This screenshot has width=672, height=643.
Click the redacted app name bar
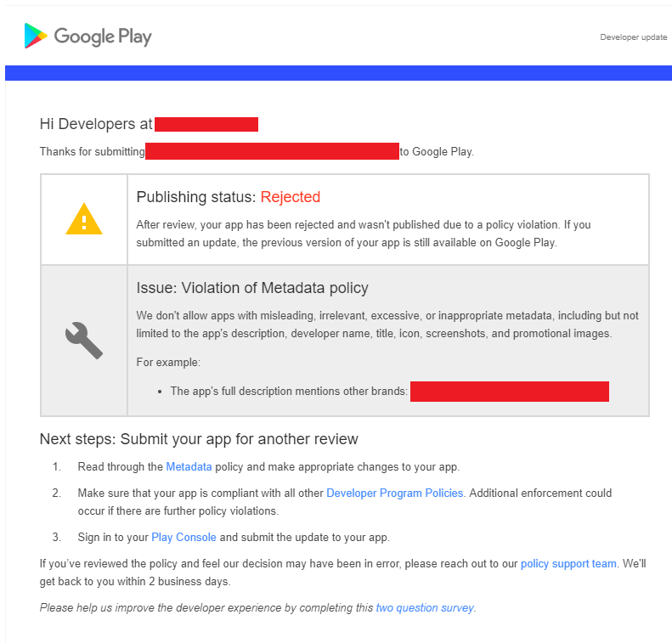[272, 151]
